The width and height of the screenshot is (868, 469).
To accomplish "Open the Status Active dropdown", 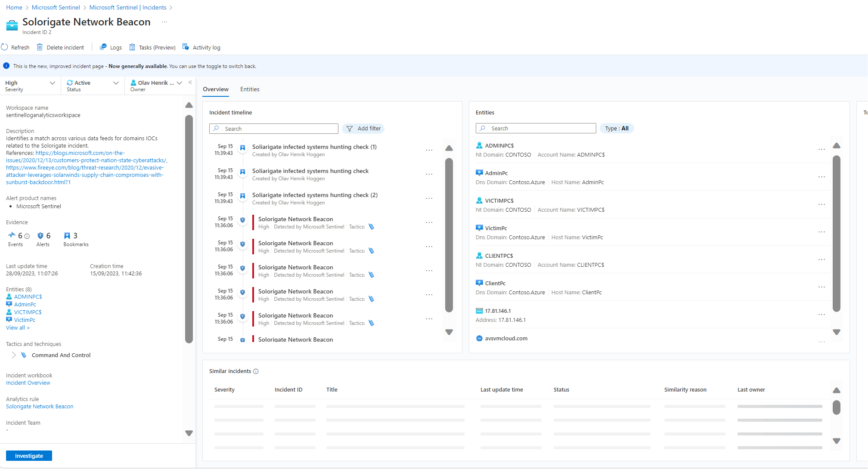I will pyautogui.click(x=93, y=86).
